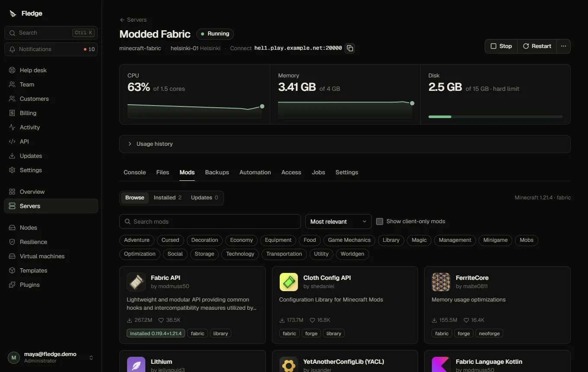
Task: Open the API section
Action: [51, 141]
